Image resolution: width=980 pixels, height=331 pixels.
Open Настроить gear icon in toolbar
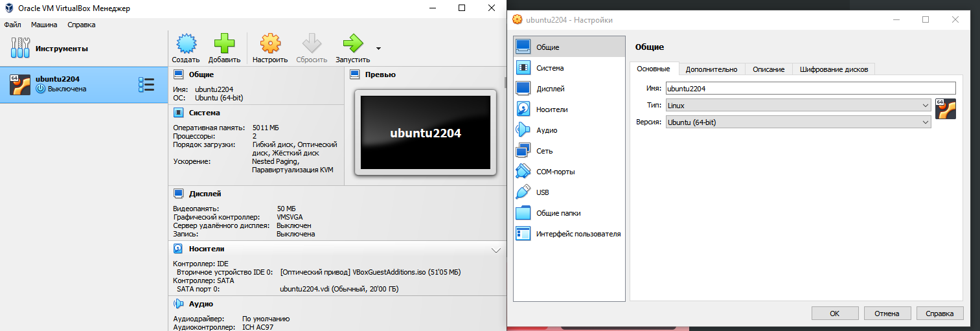point(270,43)
